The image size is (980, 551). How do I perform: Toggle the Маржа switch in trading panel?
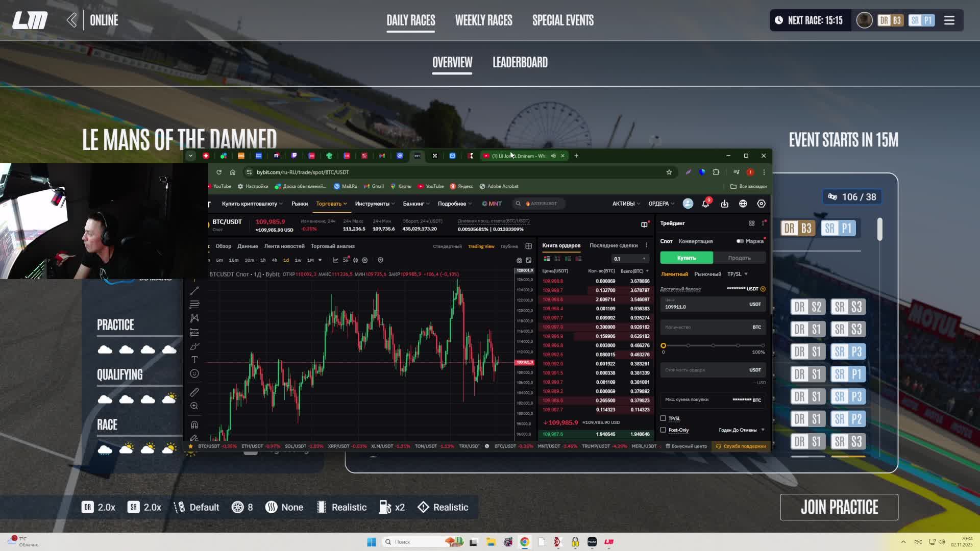coord(741,241)
